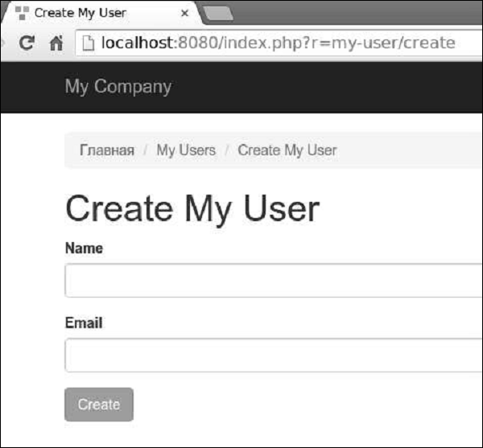Close the Create My User tab
483x448 pixels.
[184, 14]
